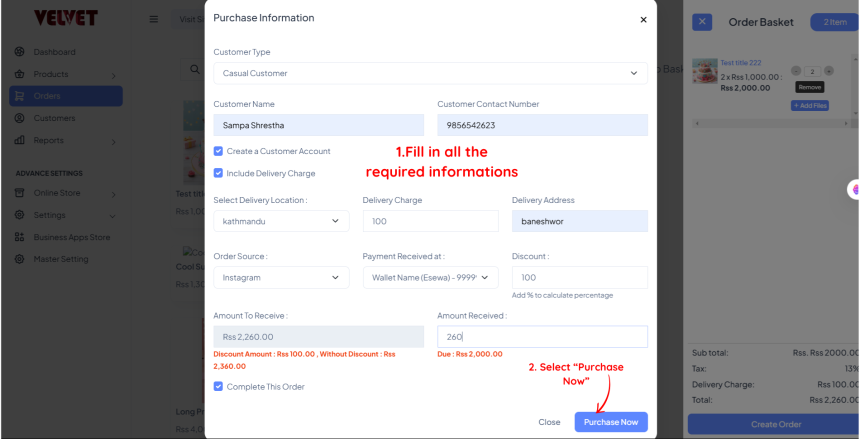Uncheck Create a Customer Account
The height and width of the screenshot is (439, 860).
tap(219, 151)
